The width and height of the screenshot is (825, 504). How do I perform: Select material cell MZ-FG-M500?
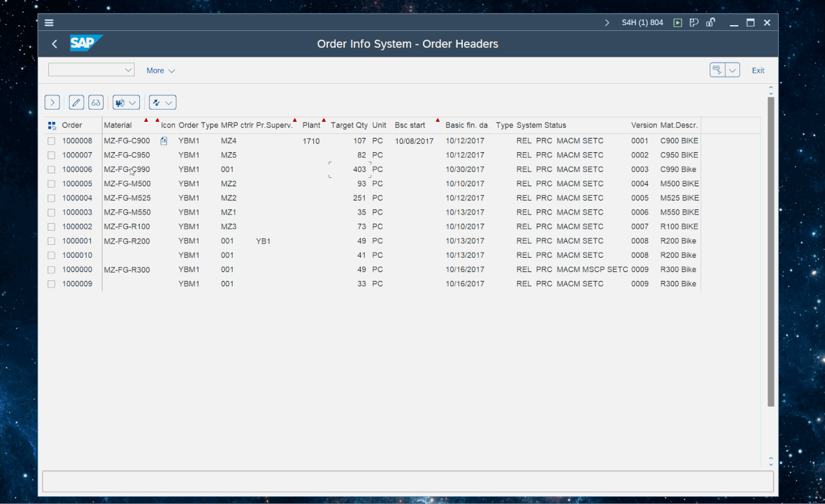coord(127,184)
